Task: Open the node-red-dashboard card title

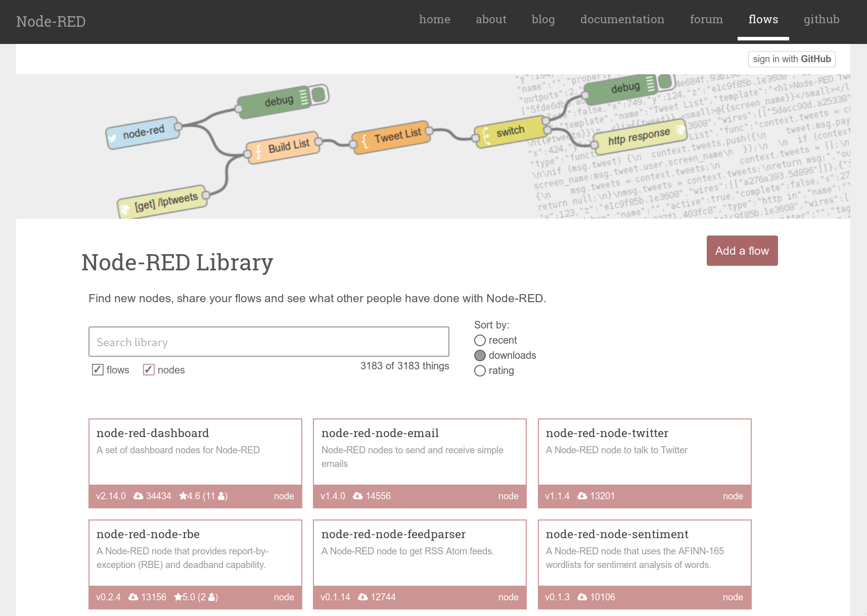Action: (153, 433)
